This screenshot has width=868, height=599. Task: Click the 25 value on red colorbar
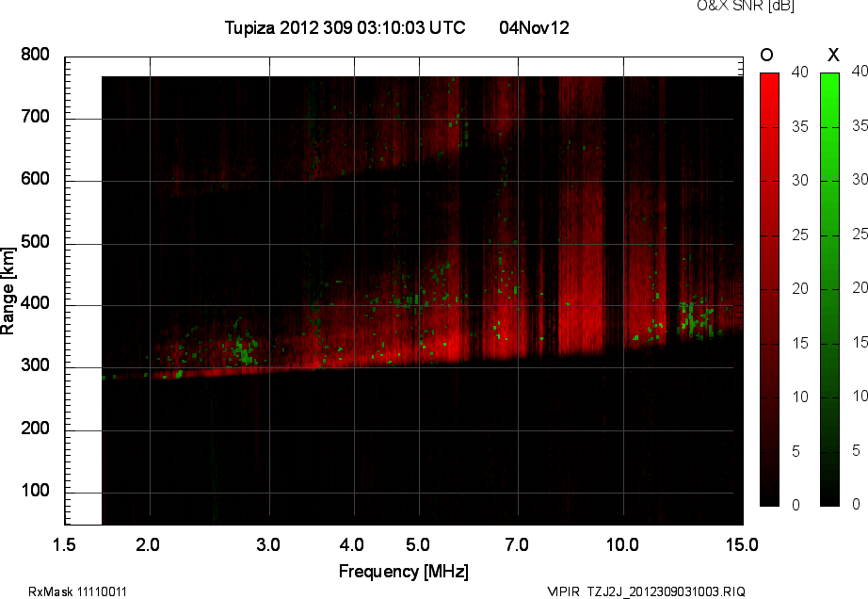click(799, 235)
